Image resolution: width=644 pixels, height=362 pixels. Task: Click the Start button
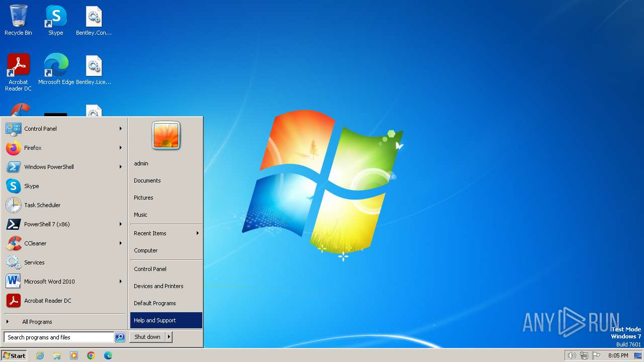point(14,355)
